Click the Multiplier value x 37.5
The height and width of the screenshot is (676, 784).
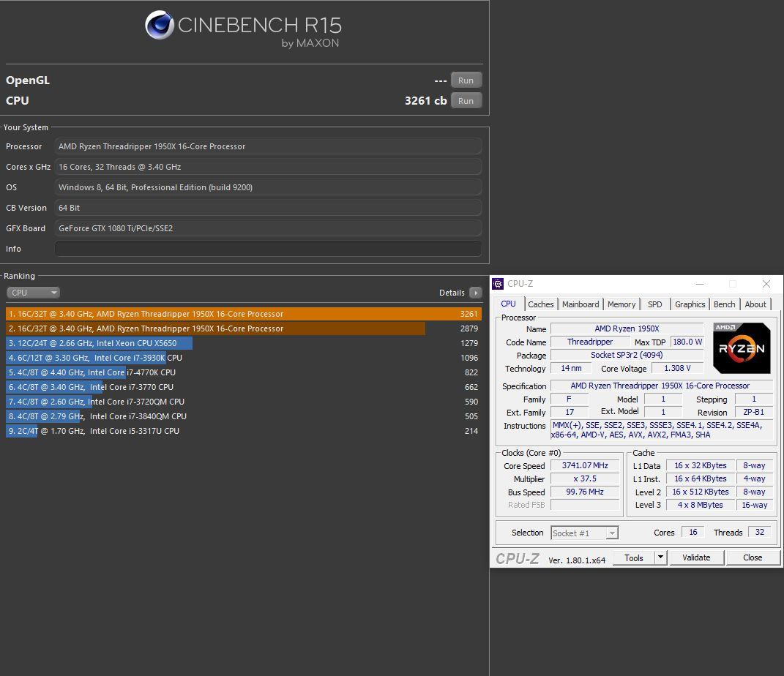pyautogui.click(x=584, y=478)
